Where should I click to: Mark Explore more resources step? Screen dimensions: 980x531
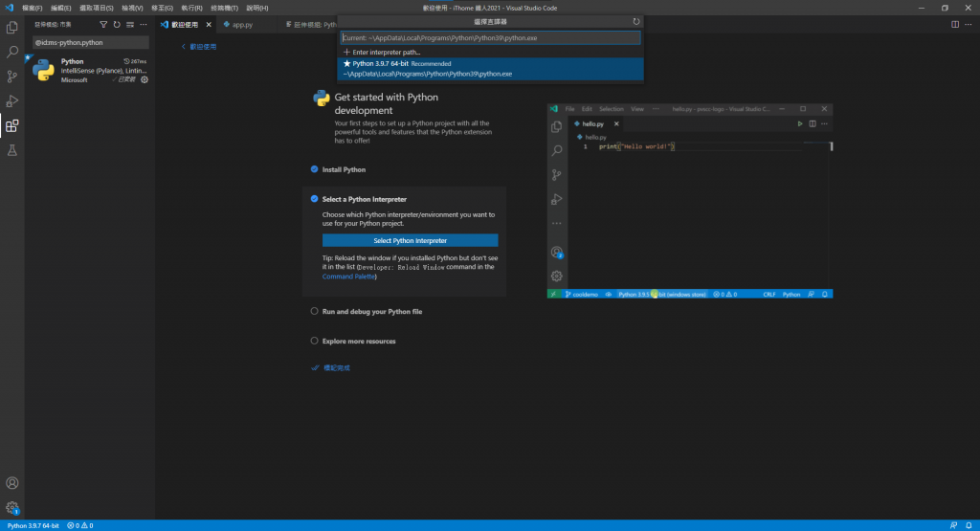click(x=314, y=341)
